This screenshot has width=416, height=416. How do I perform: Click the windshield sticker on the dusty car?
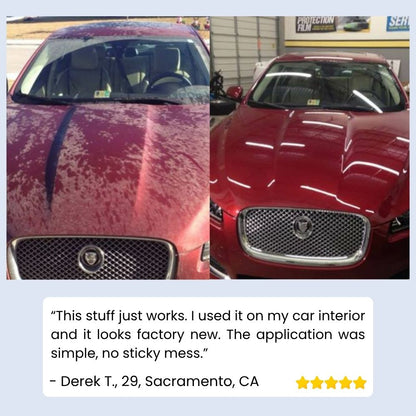pos(102,94)
